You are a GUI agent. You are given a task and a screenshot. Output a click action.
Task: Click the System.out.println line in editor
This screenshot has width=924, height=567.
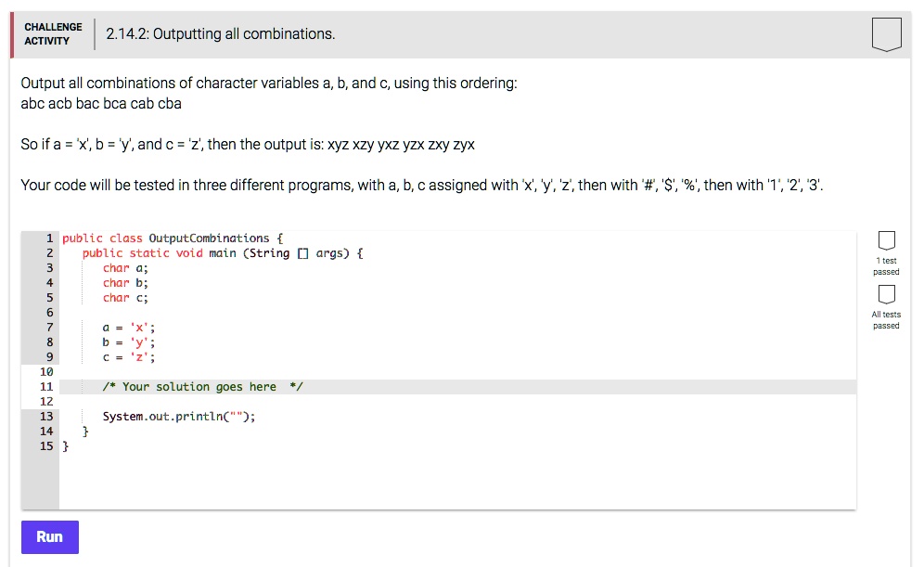tap(178, 417)
